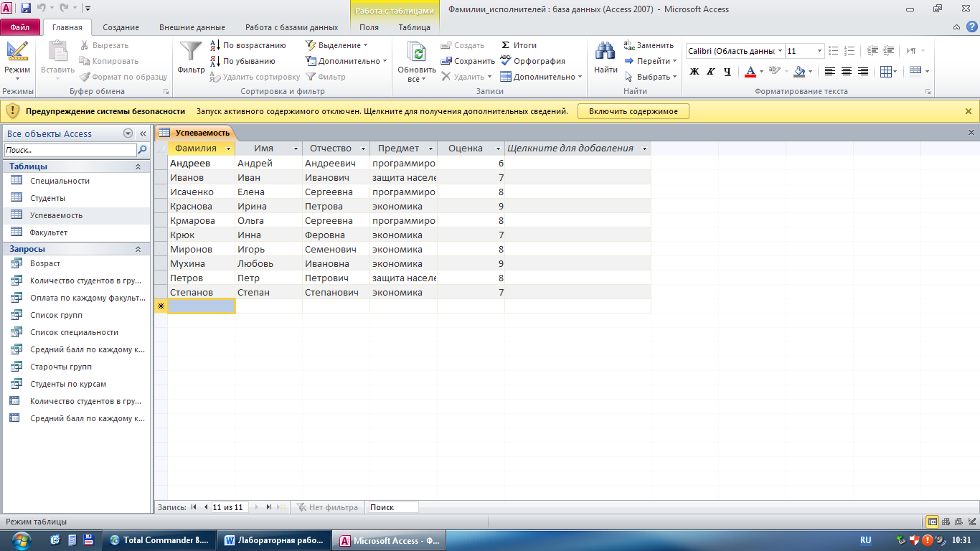Screen dimensions: 980x551
Task: Collapse navigation pane with double chevron
Action: click(x=143, y=133)
